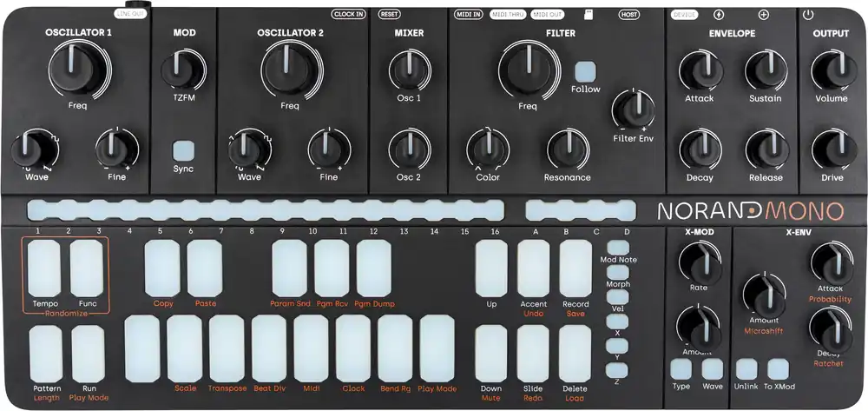Toggle the filter Follow button
This screenshot has width=868, height=411.
585,71
